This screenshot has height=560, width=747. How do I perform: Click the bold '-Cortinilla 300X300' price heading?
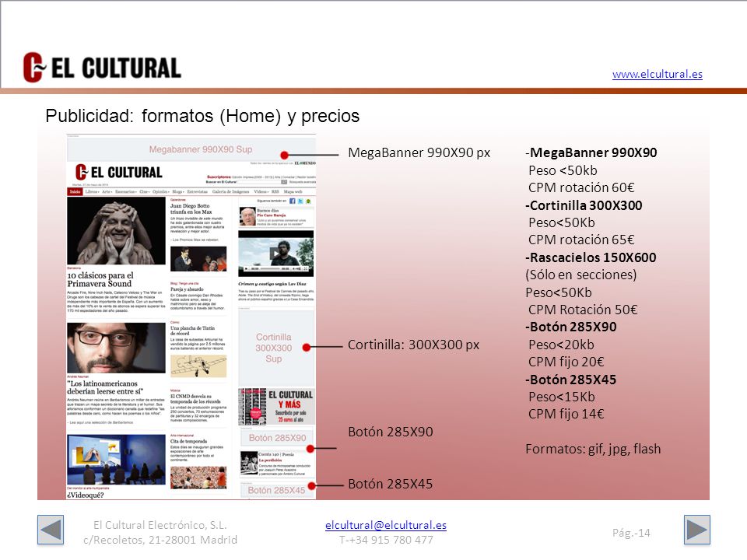[584, 205]
